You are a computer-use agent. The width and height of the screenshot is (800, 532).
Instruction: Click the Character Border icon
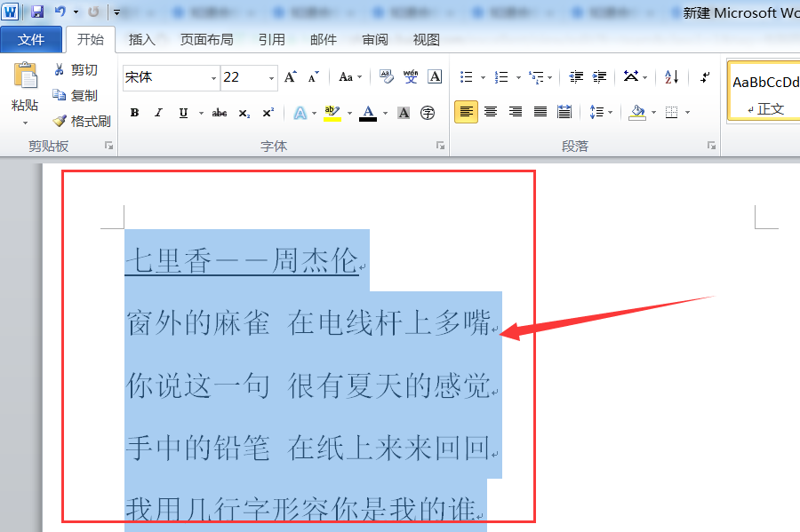coord(435,77)
